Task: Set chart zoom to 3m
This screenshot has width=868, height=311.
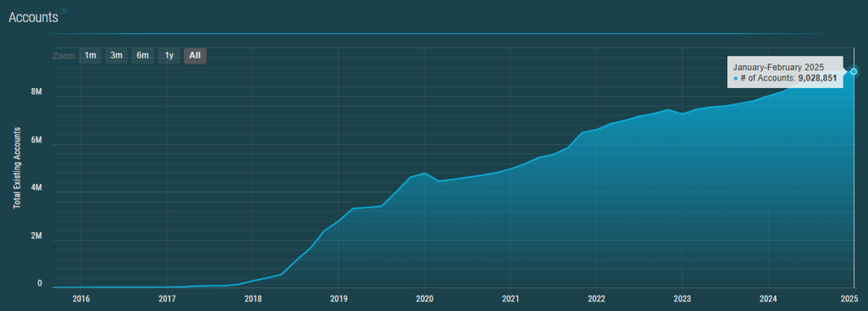Action: click(116, 55)
